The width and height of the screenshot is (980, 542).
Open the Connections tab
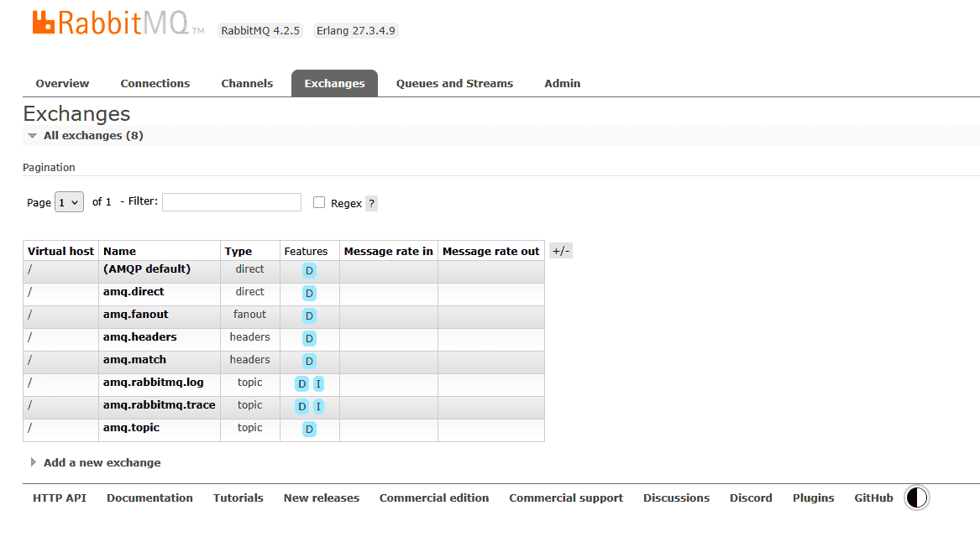tap(155, 83)
